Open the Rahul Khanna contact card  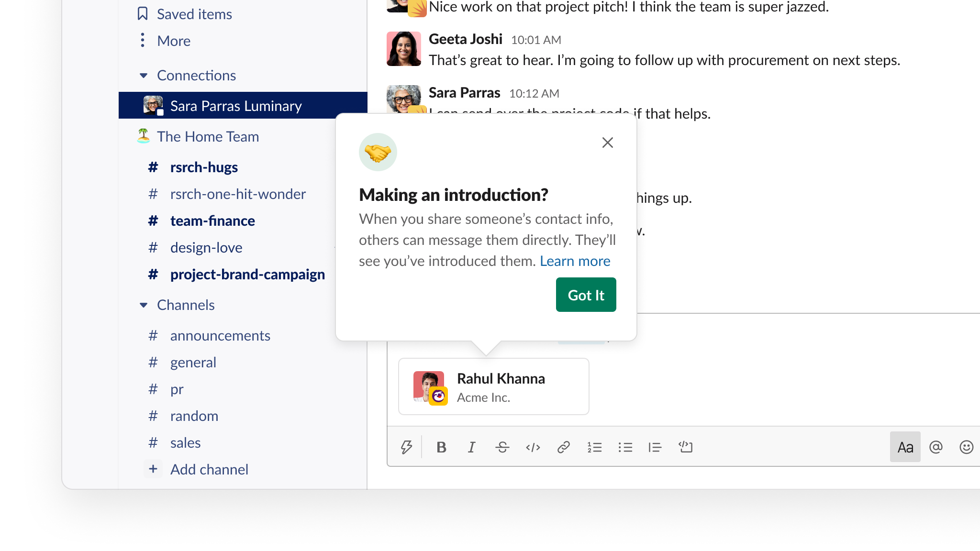click(x=494, y=386)
